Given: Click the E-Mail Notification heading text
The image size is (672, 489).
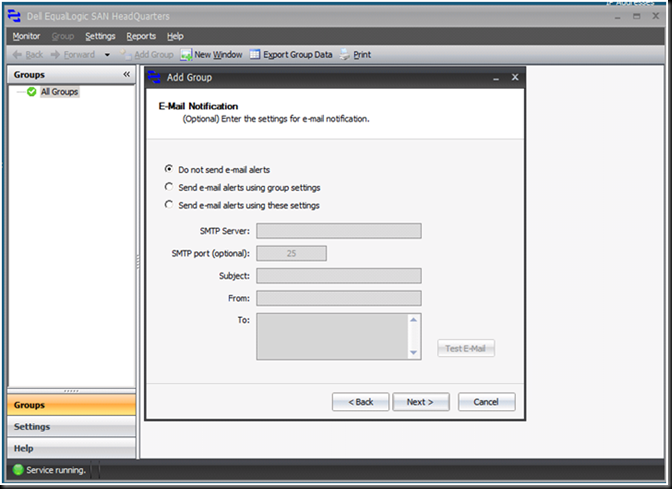Looking at the screenshot, I should [198, 106].
